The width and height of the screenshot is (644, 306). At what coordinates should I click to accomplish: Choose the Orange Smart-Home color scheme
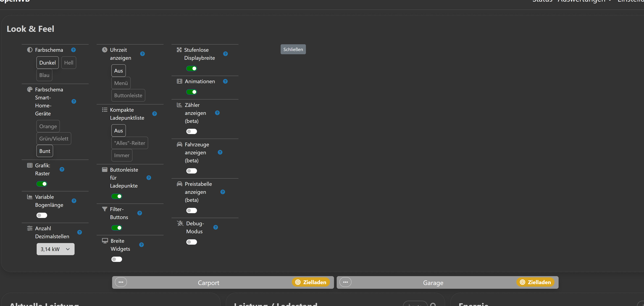48,126
